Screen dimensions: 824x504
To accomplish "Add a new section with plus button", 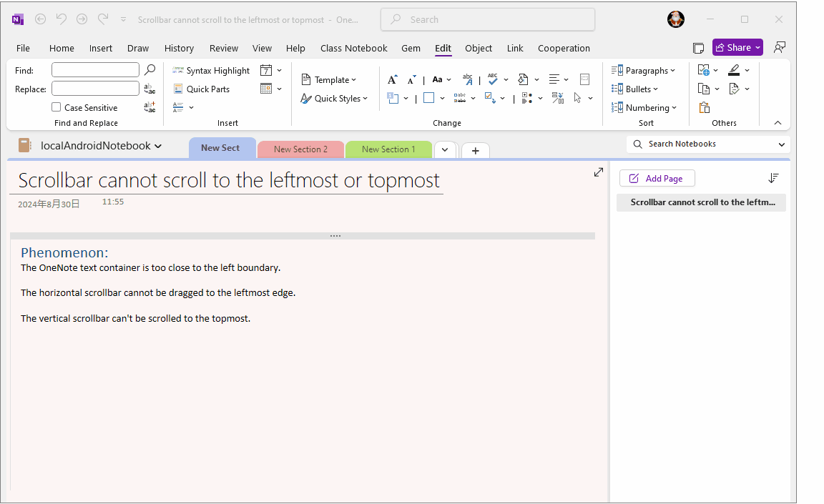I will click(x=476, y=151).
